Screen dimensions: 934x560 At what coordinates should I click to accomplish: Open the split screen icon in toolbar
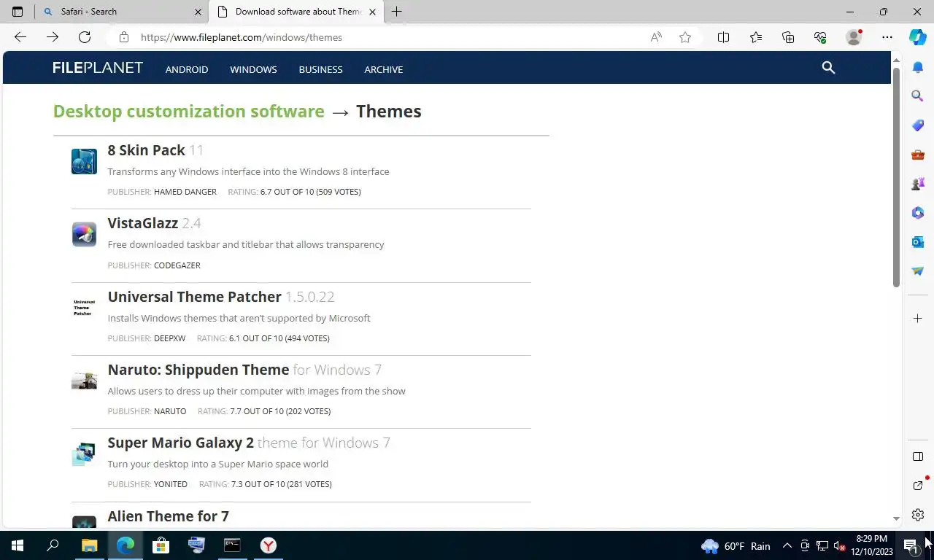tap(723, 37)
